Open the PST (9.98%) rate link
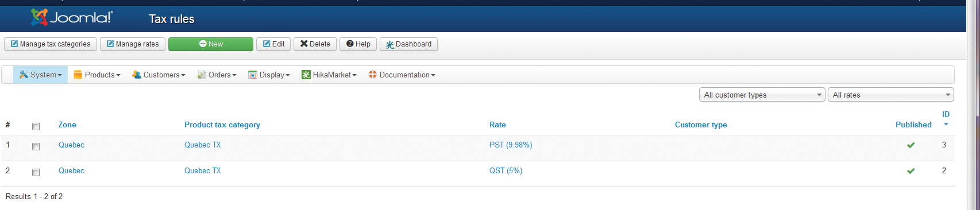Screen dimensions: 980x210 511,145
